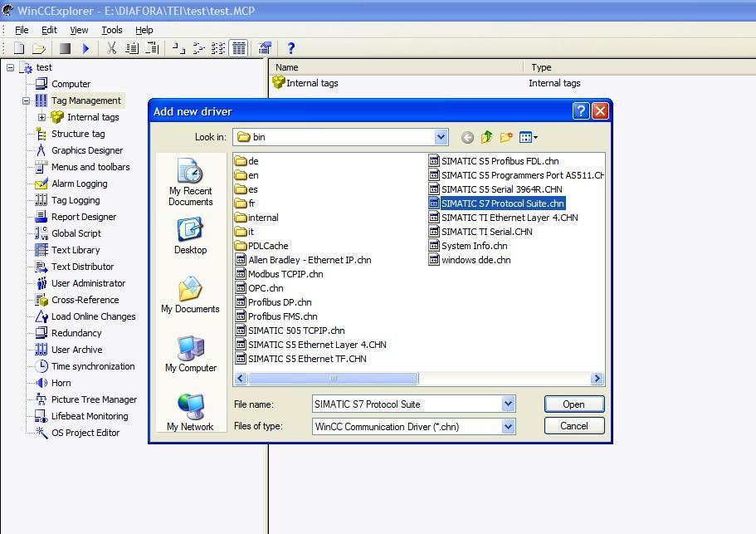Select Profibus DP.chn file
Image resolution: width=756 pixels, height=534 pixels.
coord(273,302)
